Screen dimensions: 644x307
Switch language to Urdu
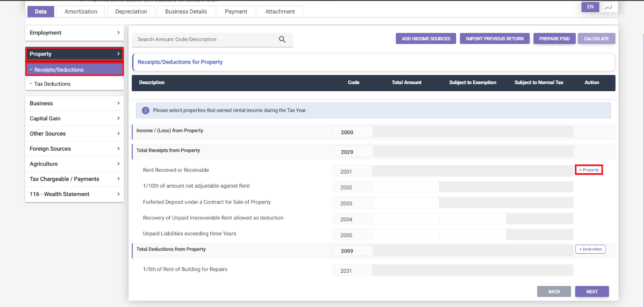click(x=608, y=7)
